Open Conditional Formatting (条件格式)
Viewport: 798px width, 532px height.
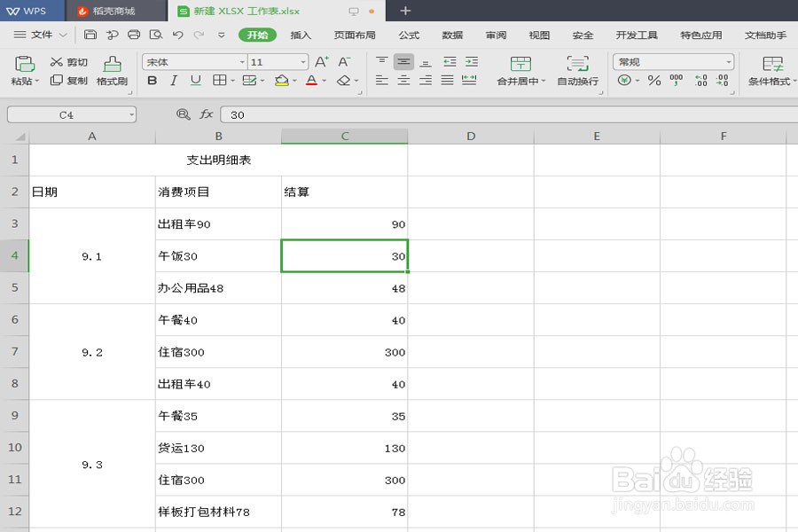click(772, 71)
